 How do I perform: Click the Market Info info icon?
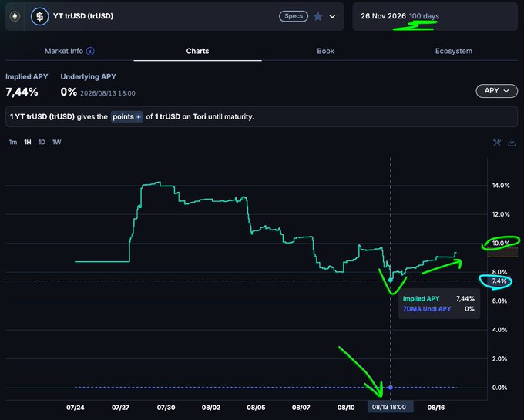(90, 51)
